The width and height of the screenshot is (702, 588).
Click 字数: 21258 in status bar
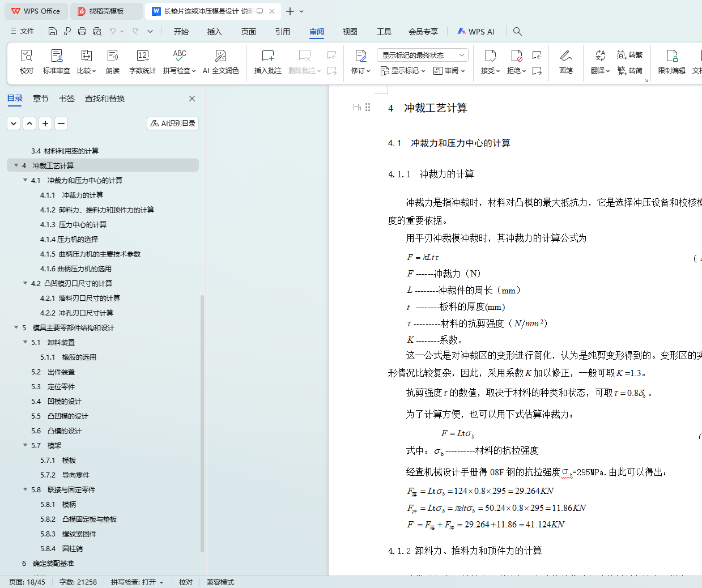pyautogui.click(x=78, y=582)
